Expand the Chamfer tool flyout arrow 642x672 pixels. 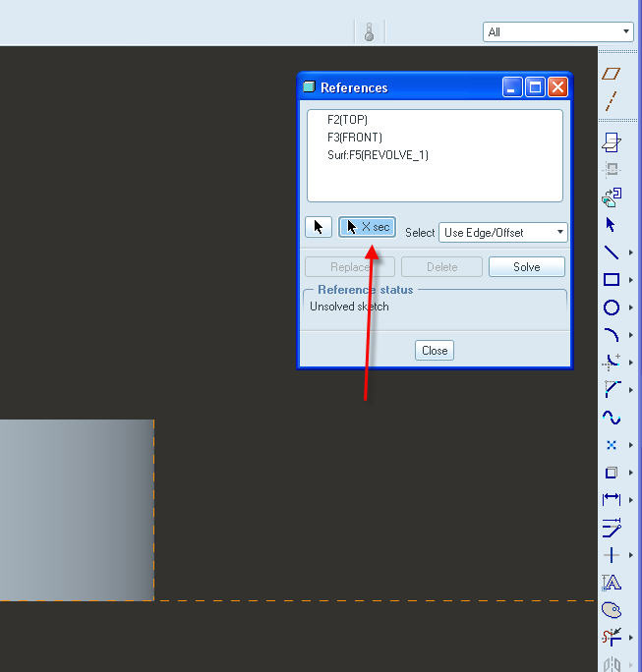click(x=631, y=390)
